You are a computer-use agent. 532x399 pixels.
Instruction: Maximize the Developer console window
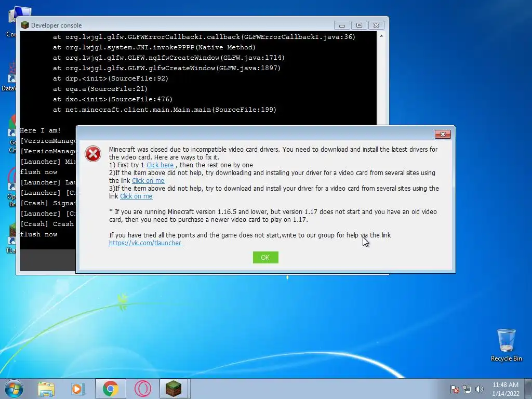tap(360, 25)
